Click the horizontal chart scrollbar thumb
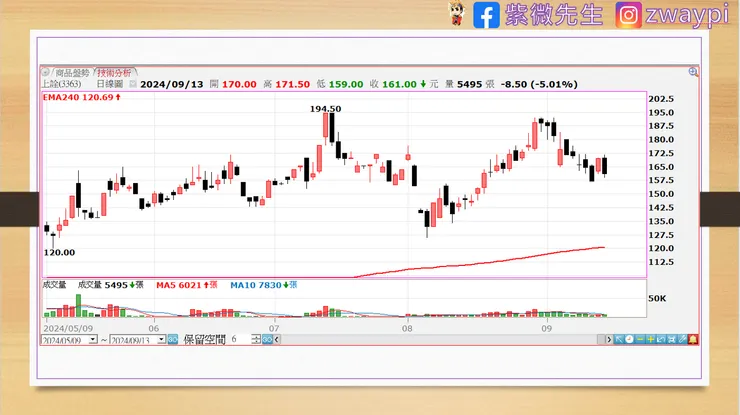Screen dimensions: 740x415 (x=601, y=339)
